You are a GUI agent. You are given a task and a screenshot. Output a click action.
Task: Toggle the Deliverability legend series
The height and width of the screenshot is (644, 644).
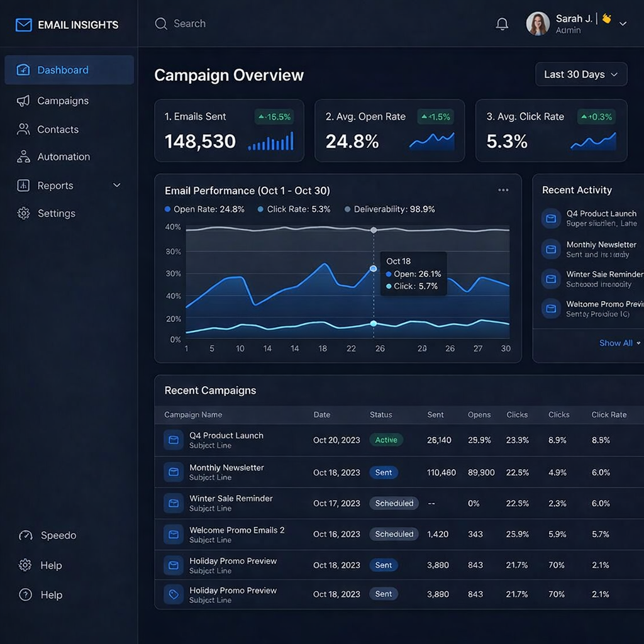click(390, 209)
